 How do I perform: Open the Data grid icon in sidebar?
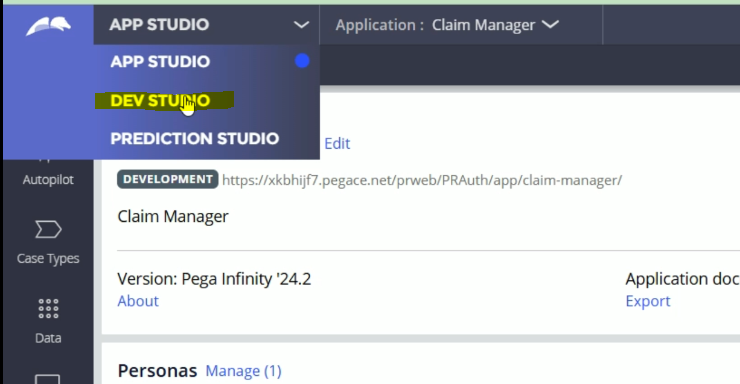[48, 309]
